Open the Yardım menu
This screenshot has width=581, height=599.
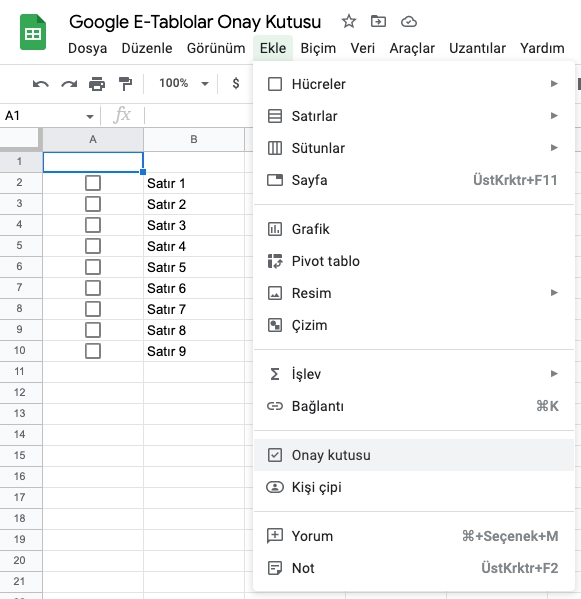click(x=542, y=49)
